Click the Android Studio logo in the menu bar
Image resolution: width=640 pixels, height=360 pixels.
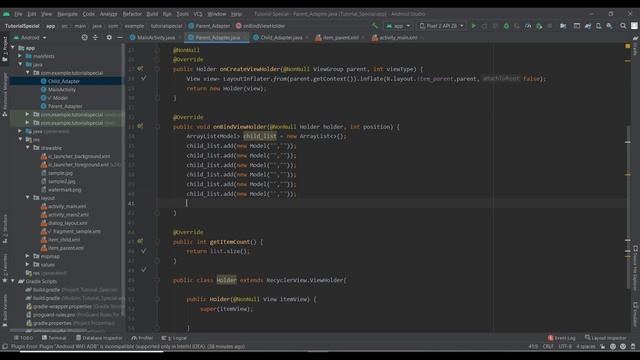[7, 14]
